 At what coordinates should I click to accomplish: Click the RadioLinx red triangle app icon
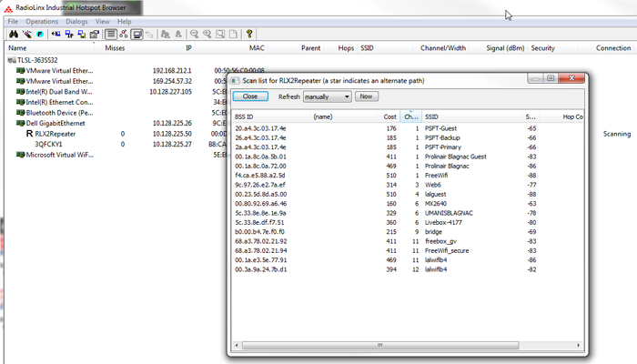click(8, 7)
